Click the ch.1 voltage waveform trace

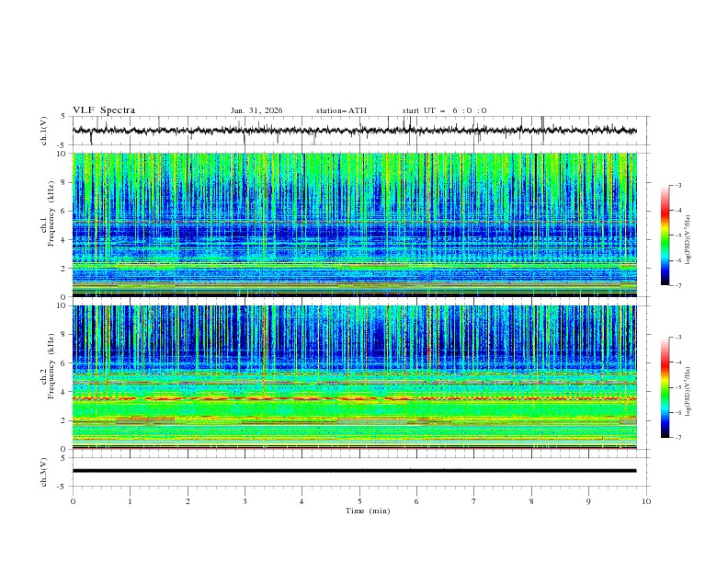pyautogui.click(x=354, y=131)
